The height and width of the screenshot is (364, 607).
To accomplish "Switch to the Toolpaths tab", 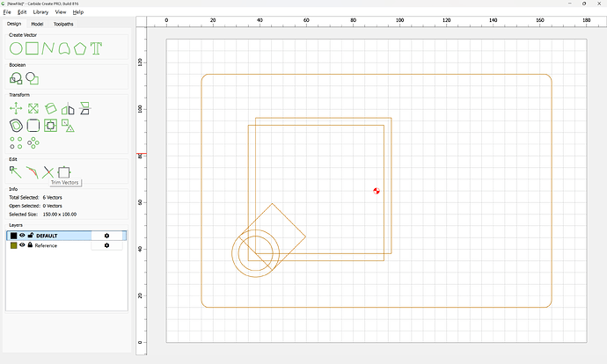I will [63, 24].
